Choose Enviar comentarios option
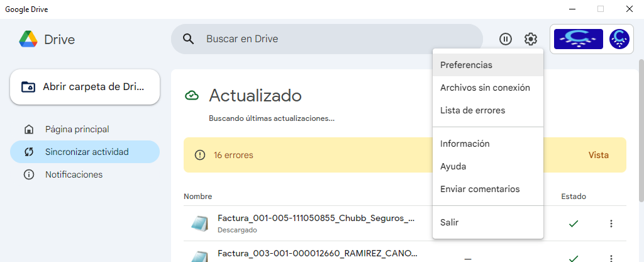The image size is (644, 262). click(480, 189)
